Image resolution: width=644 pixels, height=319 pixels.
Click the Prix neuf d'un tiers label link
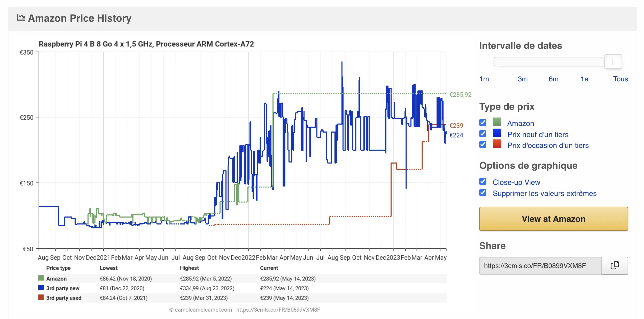click(x=538, y=134)
